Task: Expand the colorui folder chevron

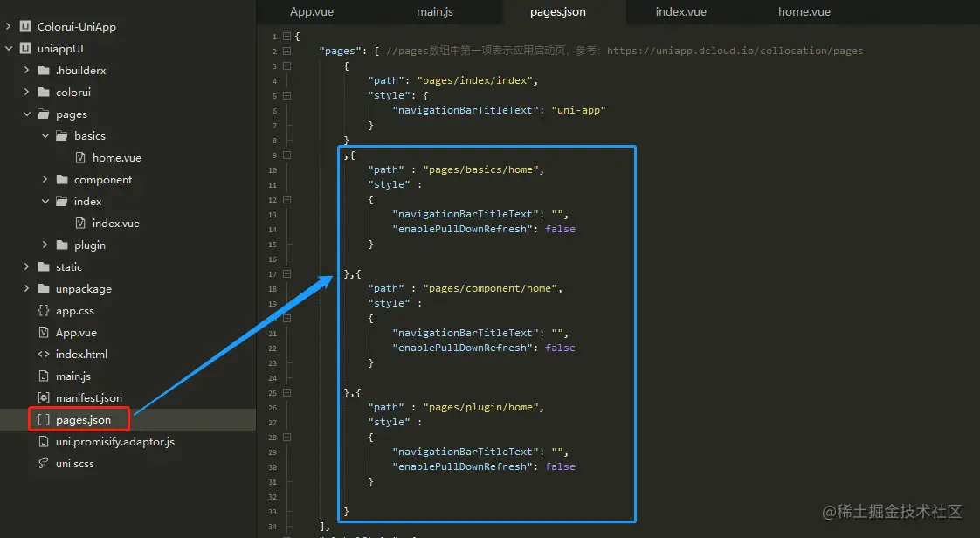Action: 26,92
